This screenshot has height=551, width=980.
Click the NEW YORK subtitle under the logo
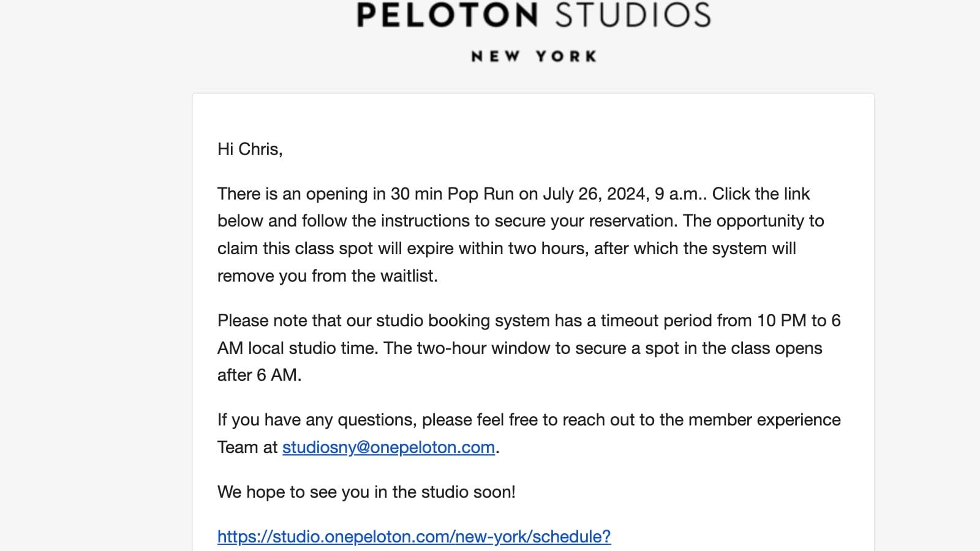click(533, 56)
